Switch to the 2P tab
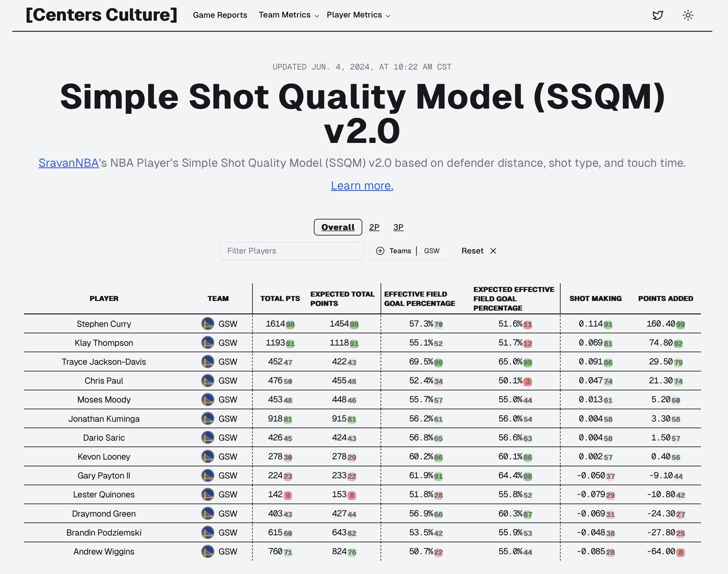The image size is (728, 574). (374, 227)
